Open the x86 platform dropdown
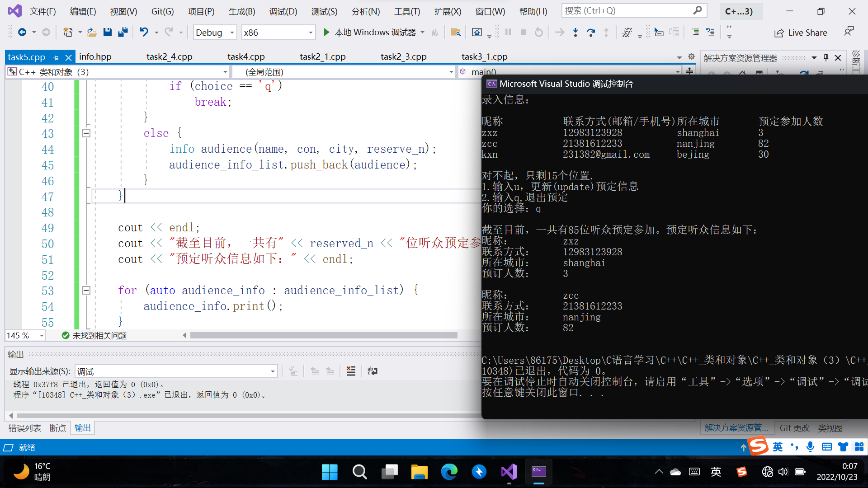The image size is (868, 488). (x=310, y=33)
